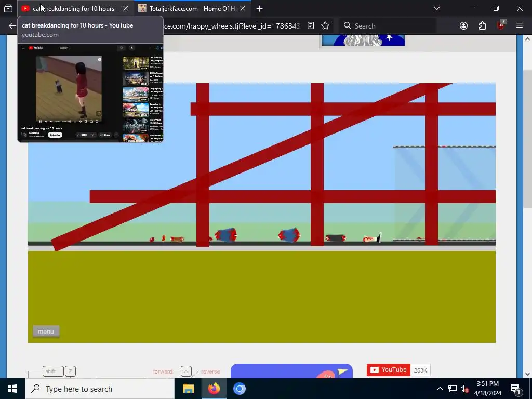This screenshot has width=532, height=399.
Task: Close the Totaljerkface.com tab
Action: [243, 8]
